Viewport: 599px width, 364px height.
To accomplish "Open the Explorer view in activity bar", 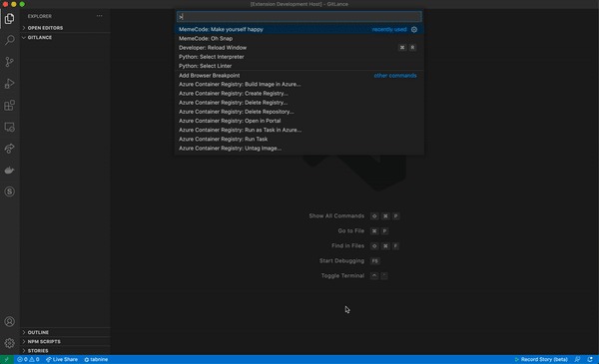I will 10,19.
